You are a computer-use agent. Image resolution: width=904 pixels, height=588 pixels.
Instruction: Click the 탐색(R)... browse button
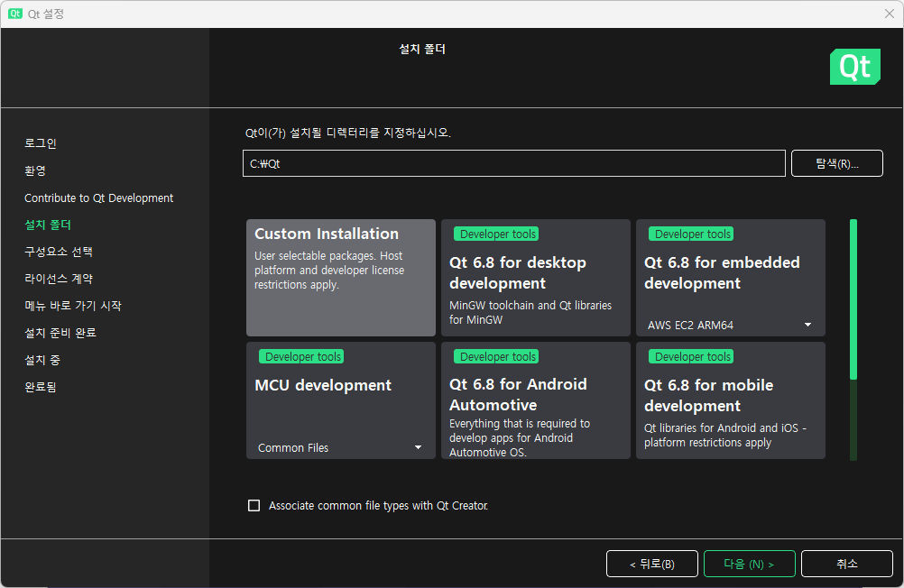tap(836, 163)
